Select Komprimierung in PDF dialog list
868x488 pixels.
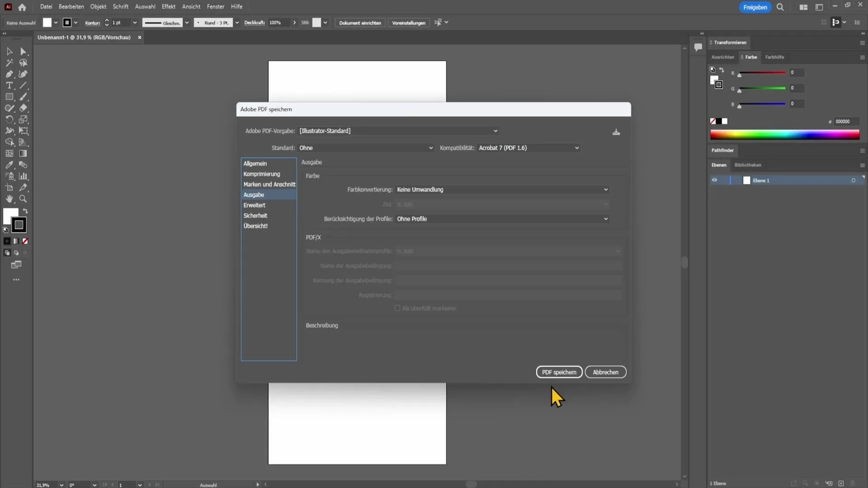269,174
